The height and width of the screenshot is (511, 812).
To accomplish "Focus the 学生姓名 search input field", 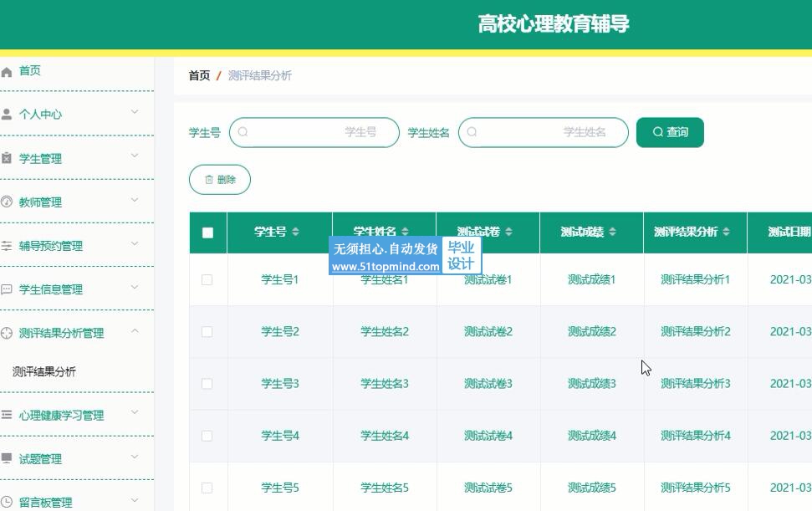I will pyautogui.click(x=544, y=132).
